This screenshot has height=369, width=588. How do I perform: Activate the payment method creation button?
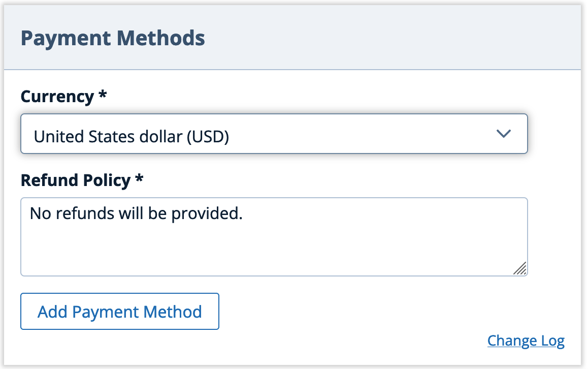point(119,311)
